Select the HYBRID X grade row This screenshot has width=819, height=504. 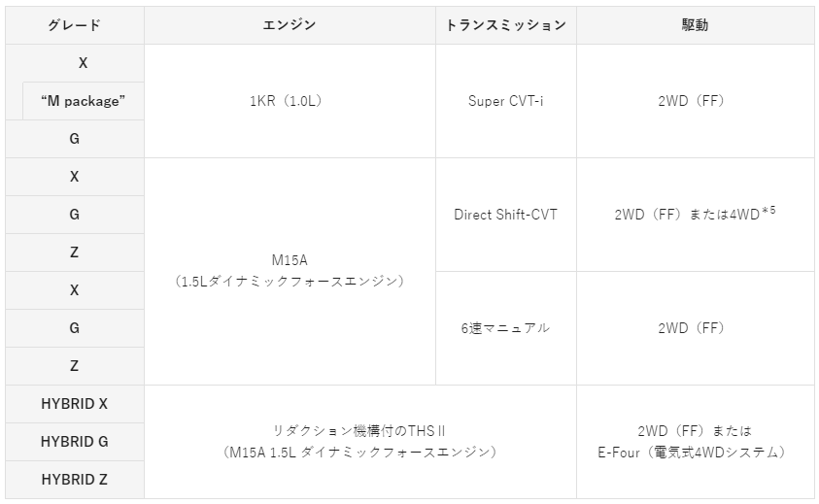coord(74,404)
